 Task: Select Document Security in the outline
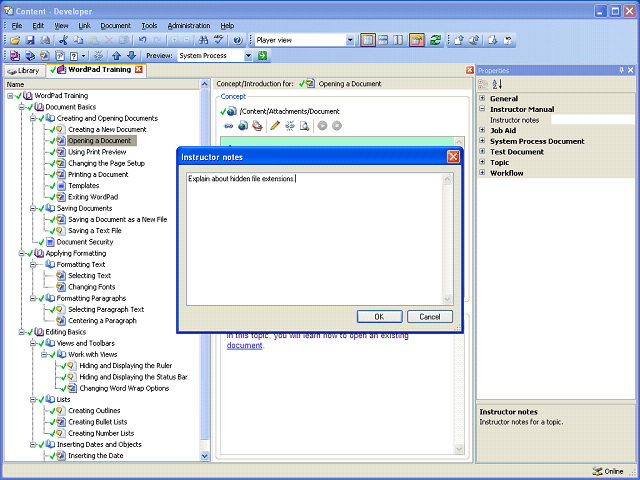pyautogui.click(x=85, y=242)
